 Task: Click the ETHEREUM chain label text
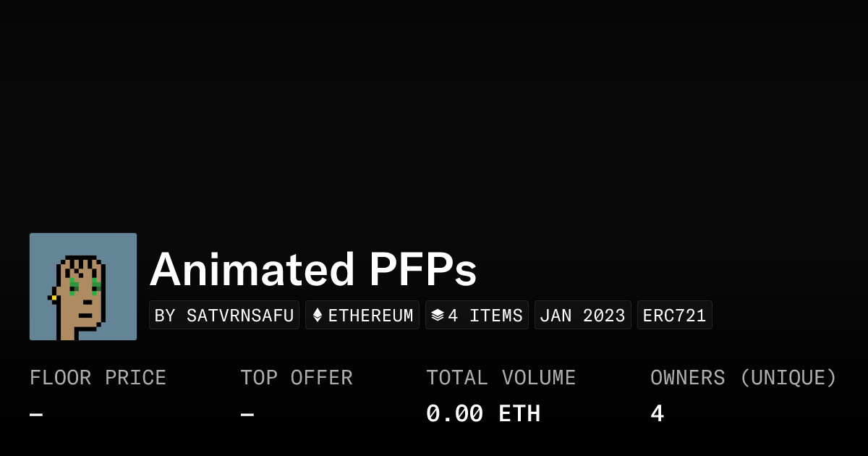point(370,316)
